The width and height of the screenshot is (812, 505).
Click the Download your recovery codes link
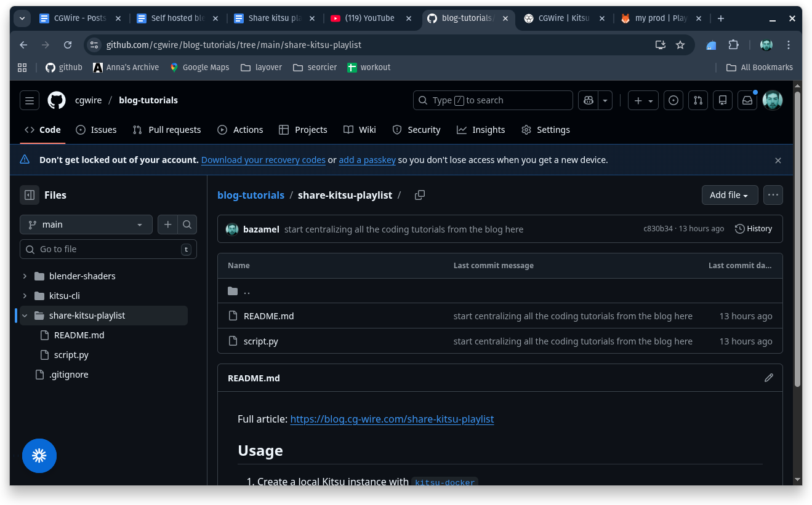point(263,160)
